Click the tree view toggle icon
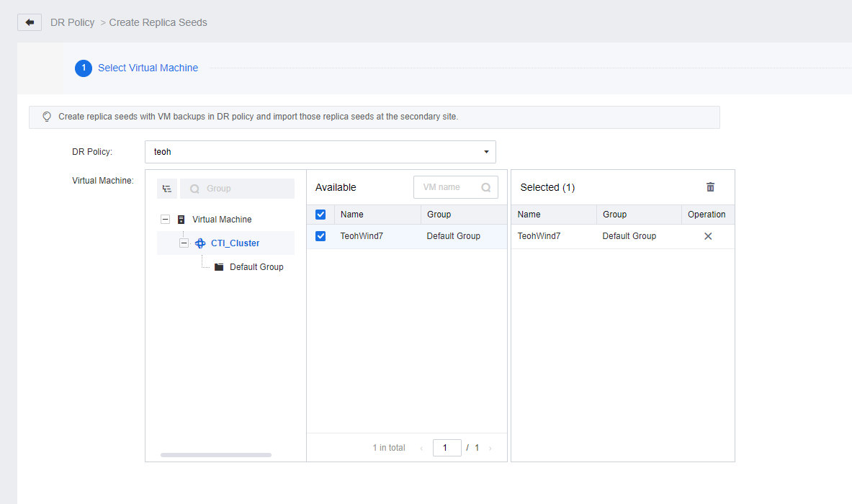 coord(167,189)
